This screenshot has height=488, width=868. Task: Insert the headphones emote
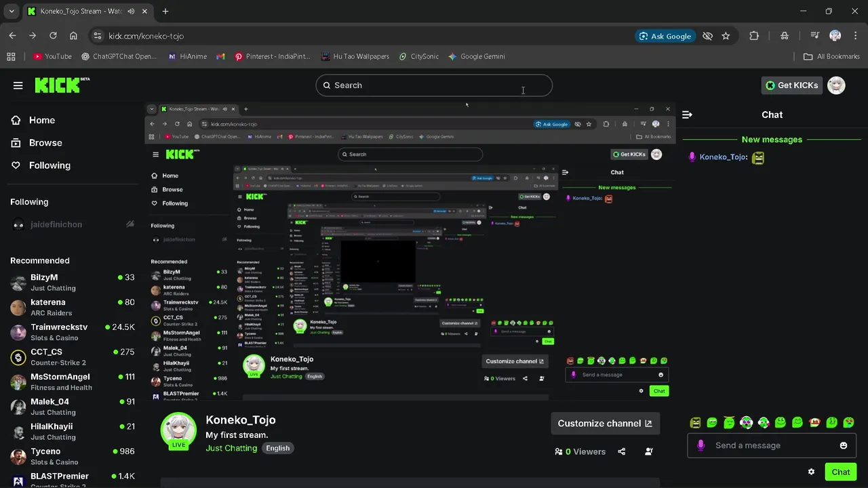[x=746, y=422]
